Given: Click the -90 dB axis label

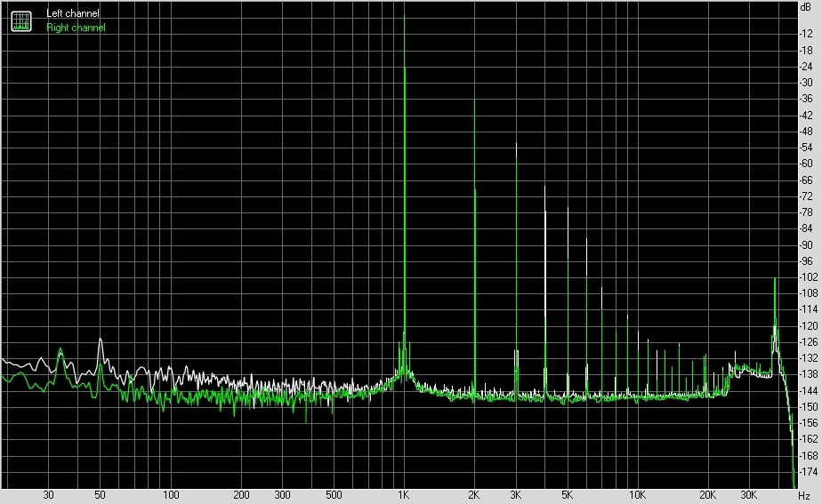Looking at the screenshot, I should 807,244.
